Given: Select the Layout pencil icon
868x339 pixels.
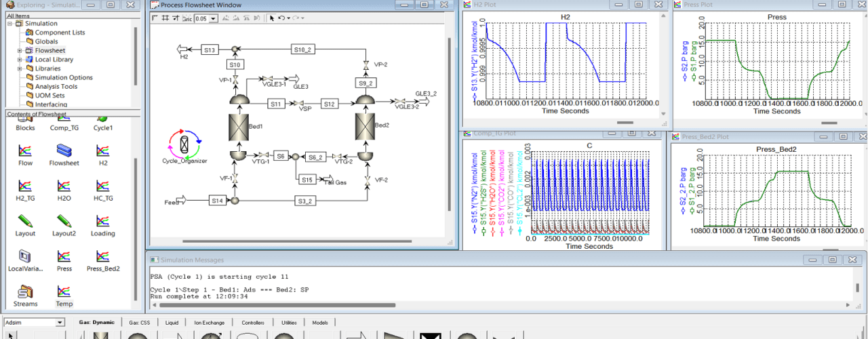Looking at the screenshot, I should [25, 221].
